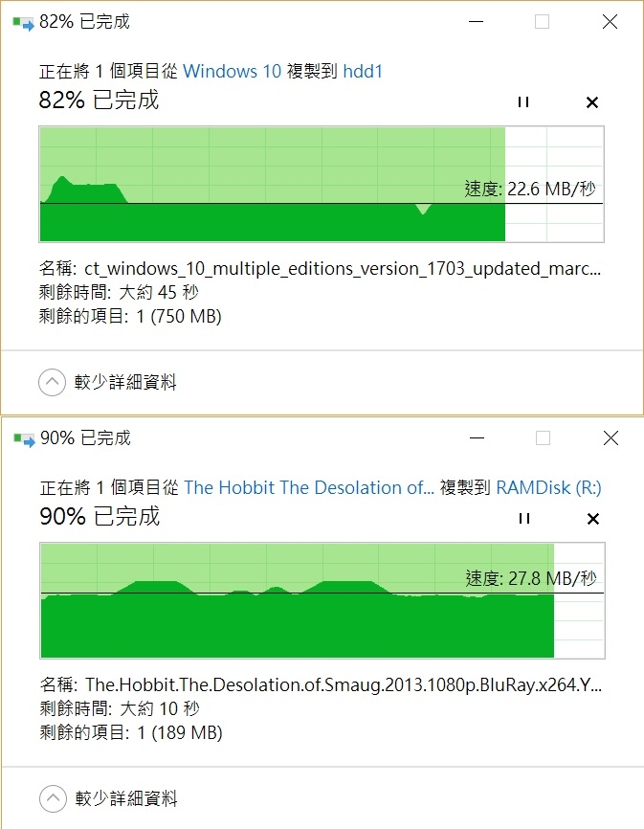Viewport: 644px width, 829px height.
Task: Click remaining items 1 (189 MB) text
Action: (x=131, y=732)
